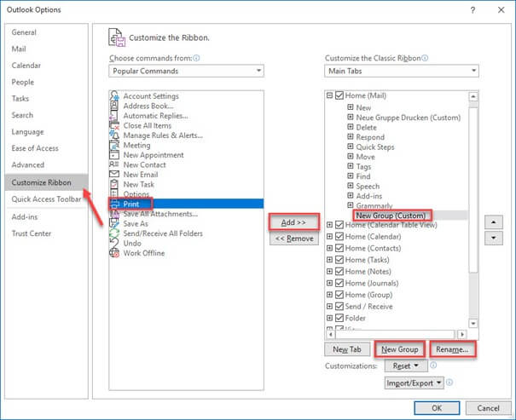Open the Import/Export dropdown

415,383
